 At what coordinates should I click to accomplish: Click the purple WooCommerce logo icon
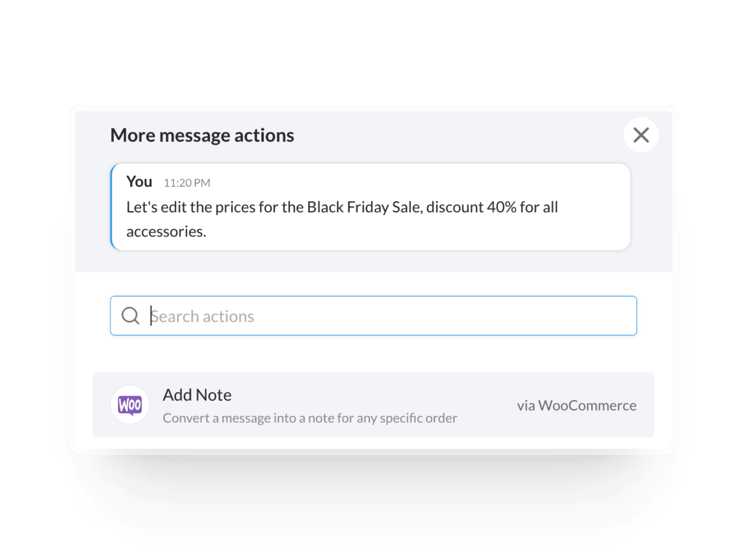[x=130, y=405]
